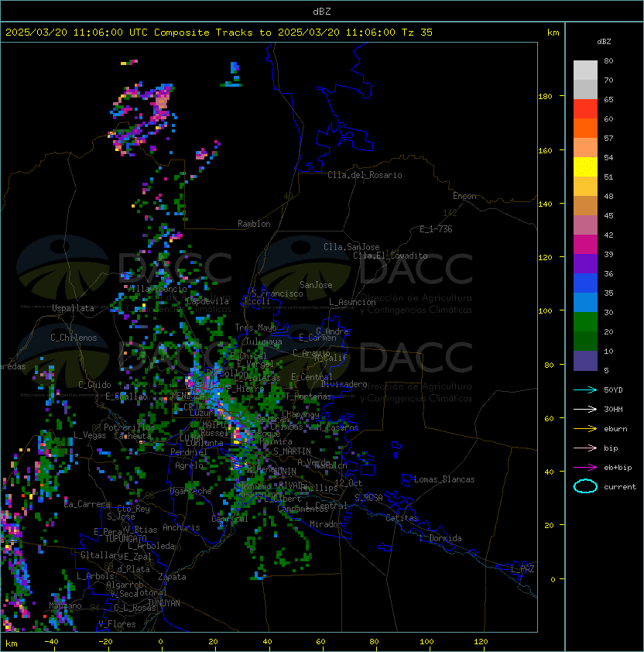Click the 'Tres_Mayo' map label
Image resolution: width=644 pixels, height=652 pixels.
(255, 328)
